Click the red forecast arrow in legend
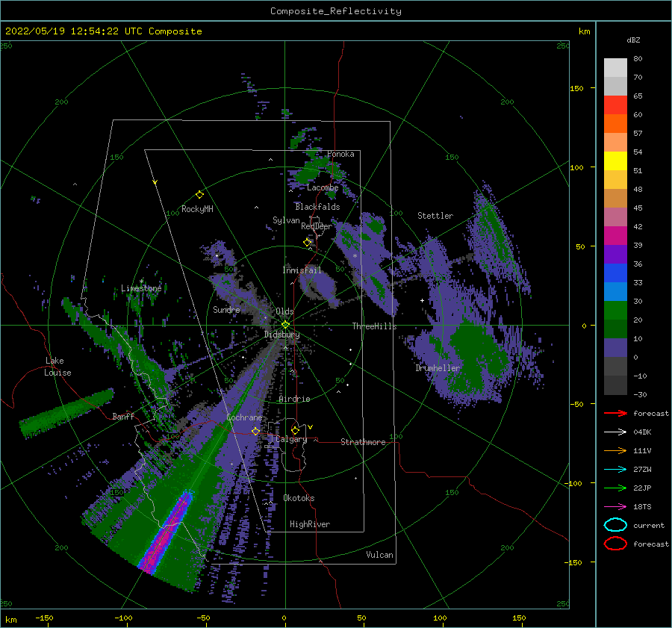Viewport: 672px width, 628px height. (615, 413)
